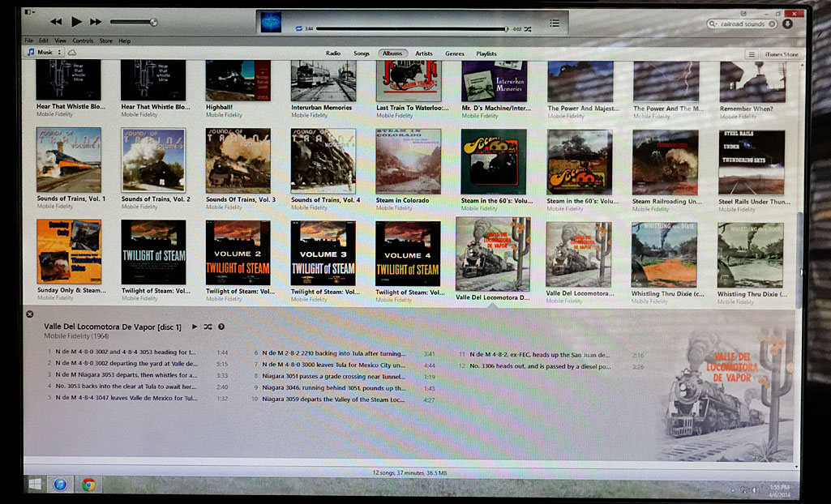
Task: Open the Windows Start button
Action: click(35, 484)
